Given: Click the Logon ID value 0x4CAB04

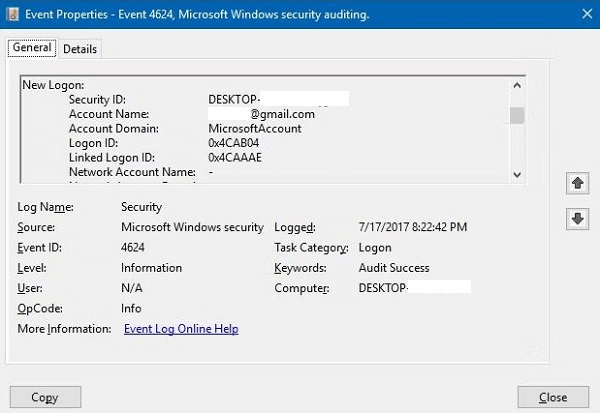Looking at the screenshot, I should tap(238, 143).
